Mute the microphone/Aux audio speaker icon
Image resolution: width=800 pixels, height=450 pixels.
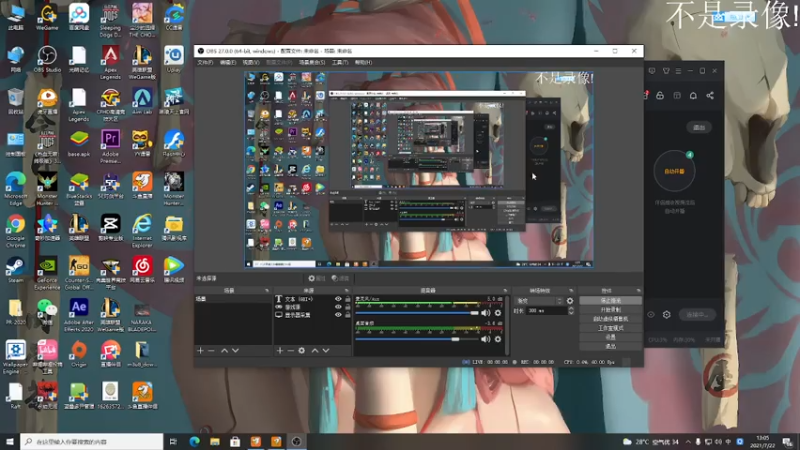(486, 313)
